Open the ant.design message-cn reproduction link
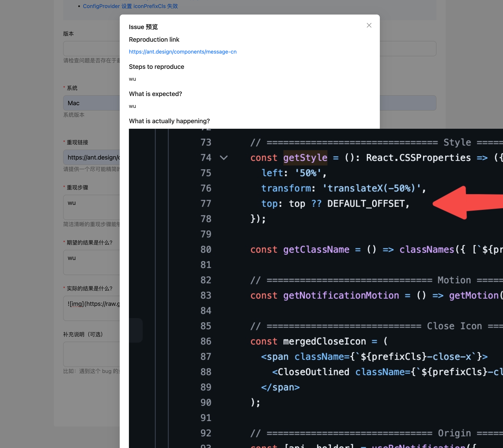Viewport: 503px width, 448px height. [182, 52]
